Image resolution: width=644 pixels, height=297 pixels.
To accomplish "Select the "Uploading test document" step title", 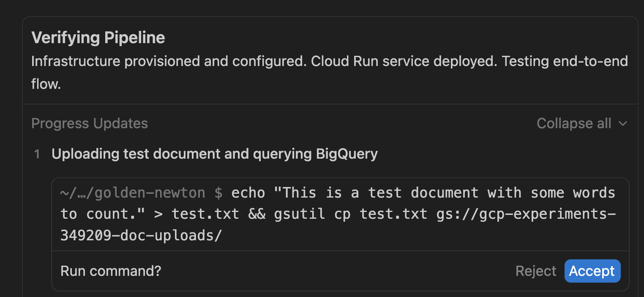I will pos(215,154).
